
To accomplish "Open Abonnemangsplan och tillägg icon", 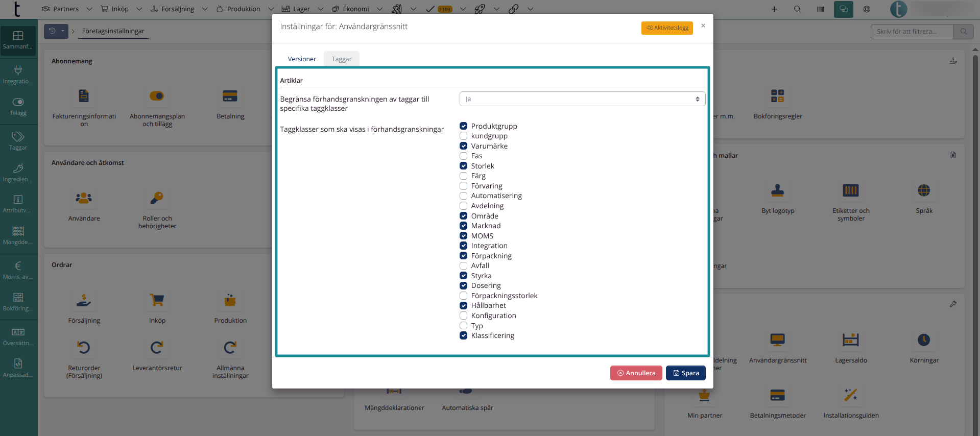I will 157,96.
